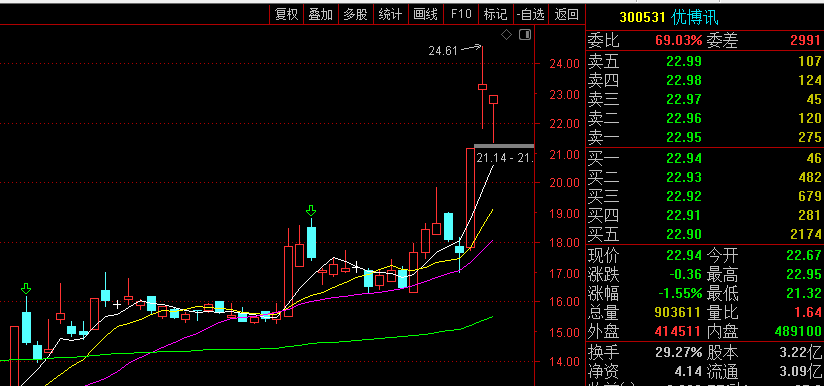Toggle -自选 to remove from watchlist
Image resolution: width=824 pixels, height=386 pixels.
(x=531, y=14)
